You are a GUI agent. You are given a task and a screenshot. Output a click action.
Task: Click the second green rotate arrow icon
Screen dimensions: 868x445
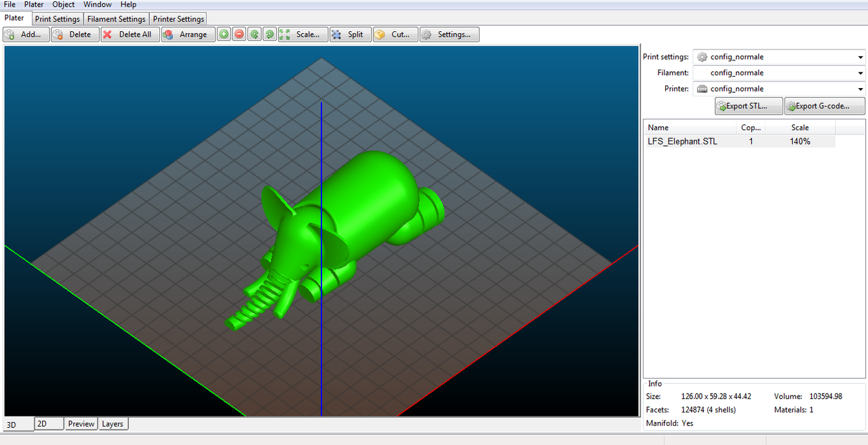tap(269, 35)
